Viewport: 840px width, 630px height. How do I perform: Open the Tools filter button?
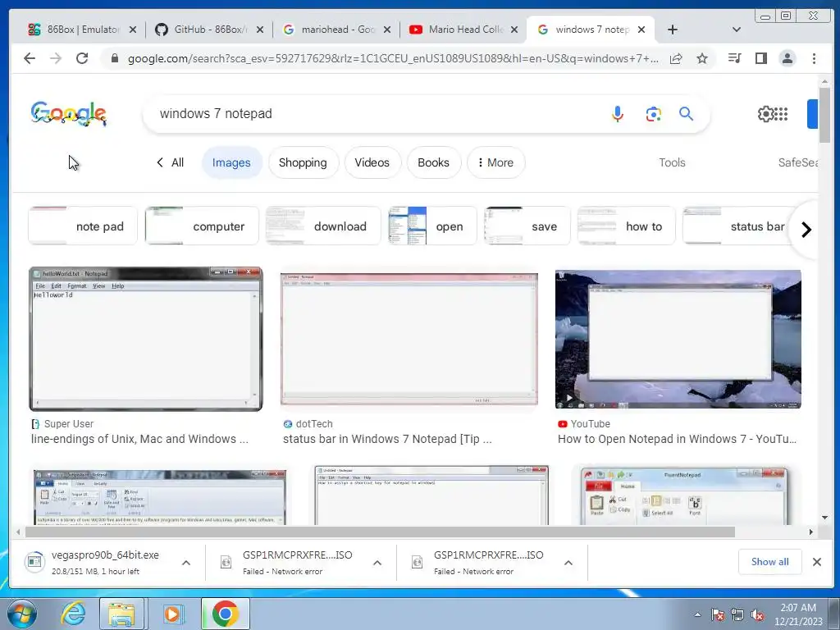pyautogui.click(x=672, y=162)
